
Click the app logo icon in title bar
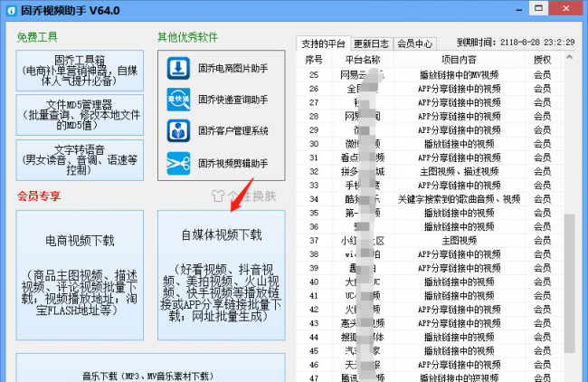tap(12, 11)
